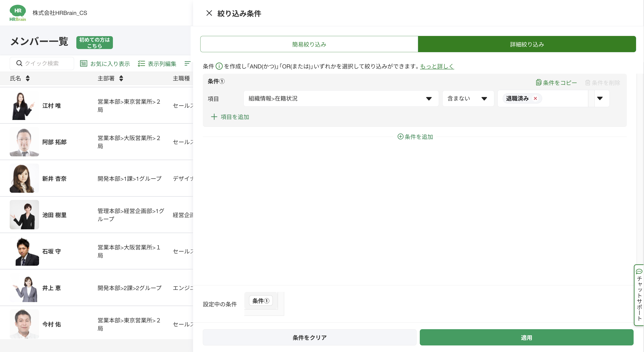Click the search magnifier icon
The width and height of the screenshot is (644, 352).
coord(19,63)
